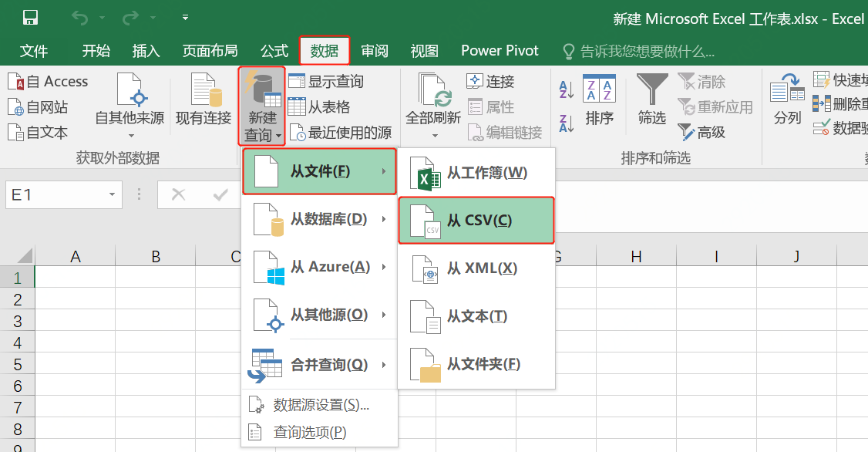868x452 pixels.
Task: Select column A header
Action: [76, 256]
